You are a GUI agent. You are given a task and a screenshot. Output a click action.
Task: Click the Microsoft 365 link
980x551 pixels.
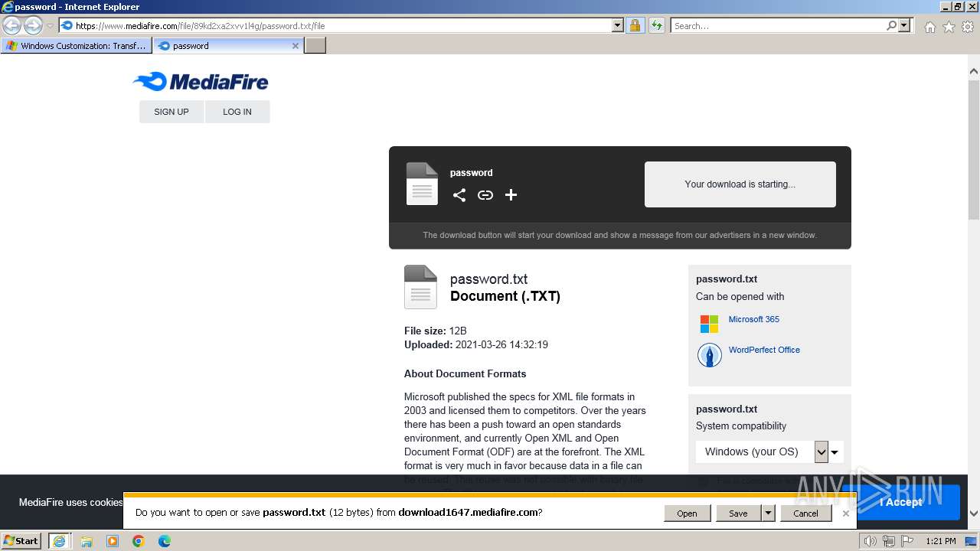754,319
